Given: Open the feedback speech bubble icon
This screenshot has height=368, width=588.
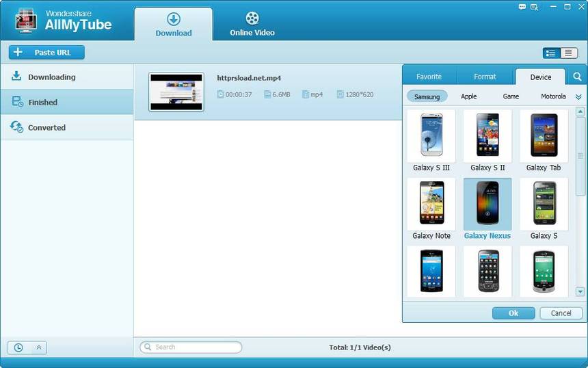Looking at the screenshot, I should pyautogui.click(x=522, y=7).
